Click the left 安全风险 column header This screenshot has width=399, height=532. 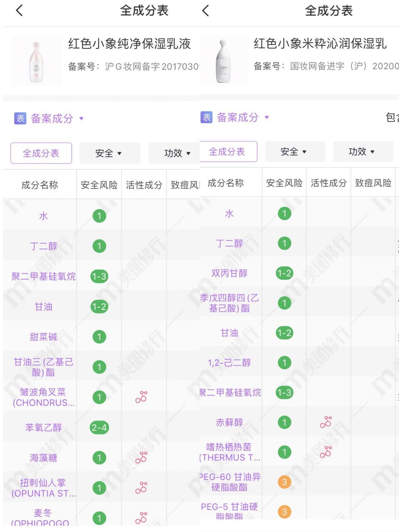click(x=99, y=185)
